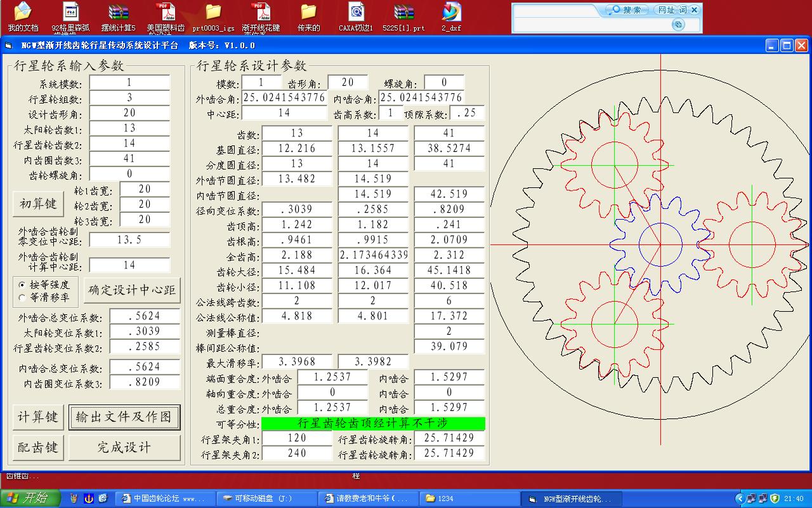Click the 外啮合角 value field

[x=284, y=98]
